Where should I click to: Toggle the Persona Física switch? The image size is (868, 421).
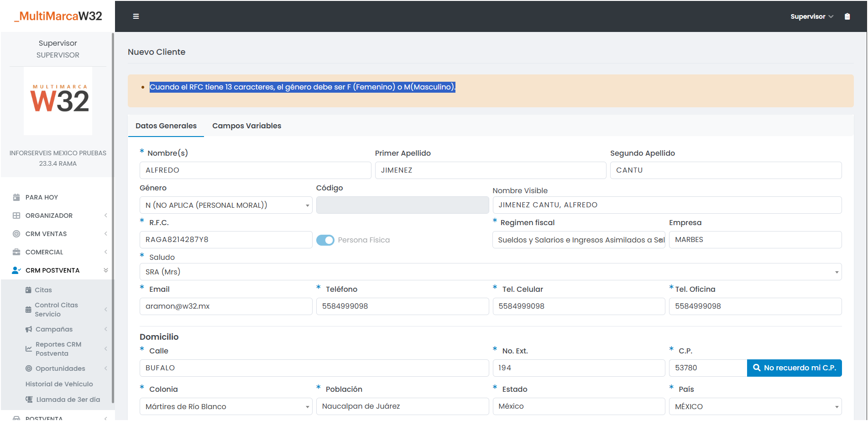tap(325, 240)
